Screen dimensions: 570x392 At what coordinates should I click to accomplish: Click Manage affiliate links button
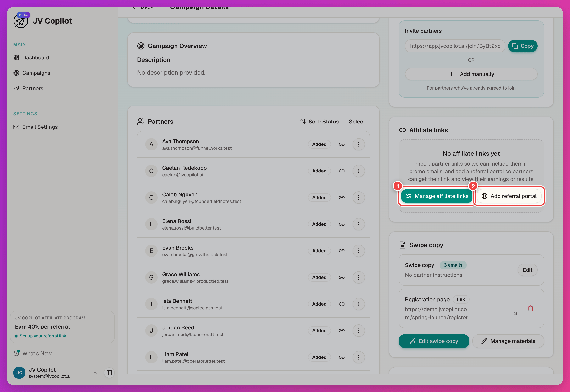[x=437, y=196]
